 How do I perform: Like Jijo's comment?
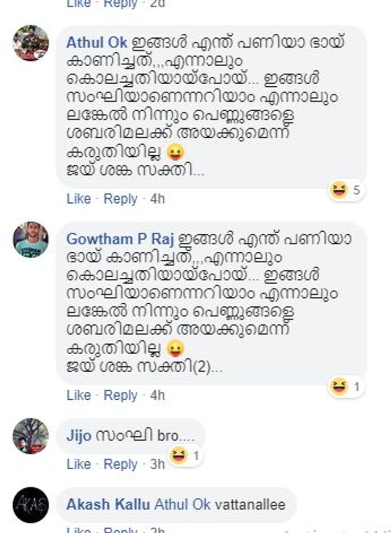click(x=78, y=464)
